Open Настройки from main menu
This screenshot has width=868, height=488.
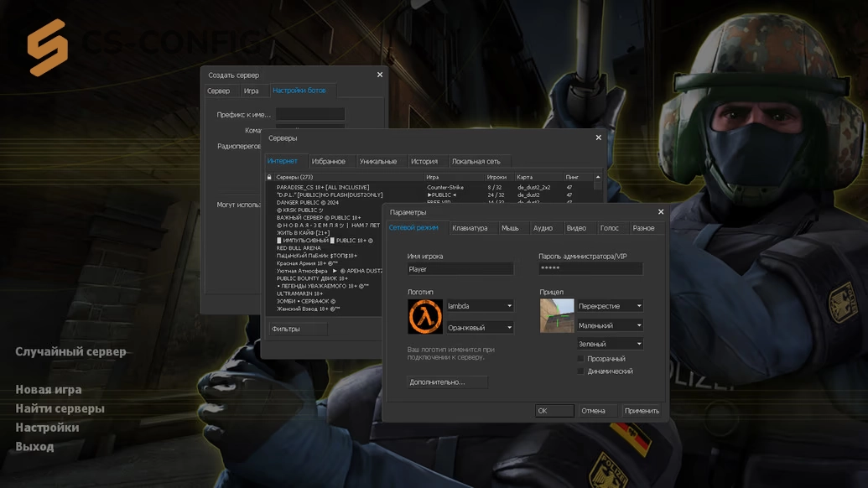[47, 427]
